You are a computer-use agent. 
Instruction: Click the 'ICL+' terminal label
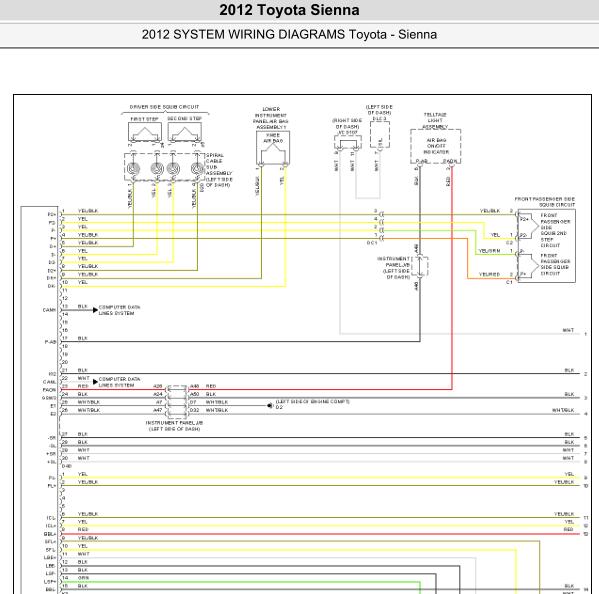point(51,526)
